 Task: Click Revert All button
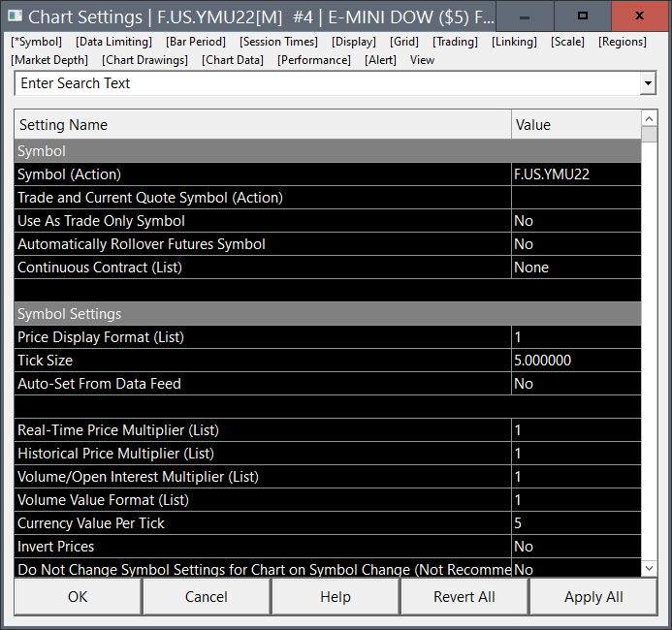[x=464, y=597]
